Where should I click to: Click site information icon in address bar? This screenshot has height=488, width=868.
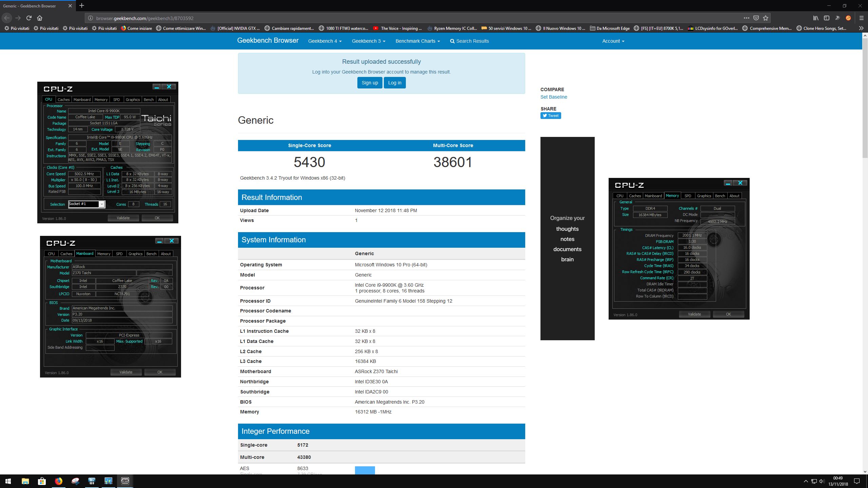point(90,18)
